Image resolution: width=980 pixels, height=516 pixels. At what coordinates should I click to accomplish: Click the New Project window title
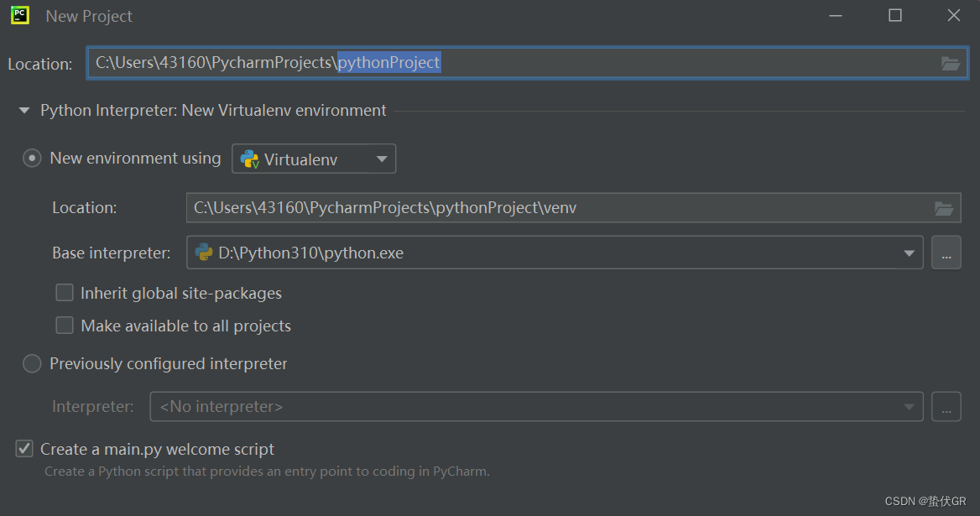[89, 16]
